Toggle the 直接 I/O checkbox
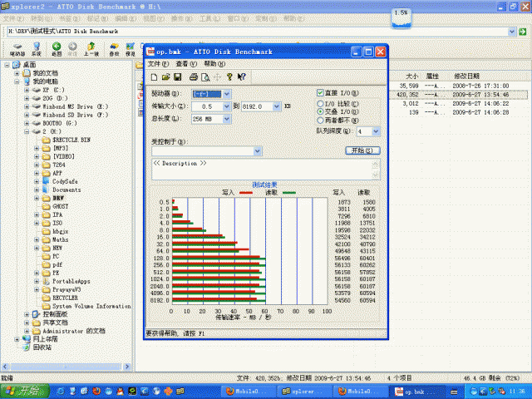The image size is (532, 399). (x=321, y=93)
